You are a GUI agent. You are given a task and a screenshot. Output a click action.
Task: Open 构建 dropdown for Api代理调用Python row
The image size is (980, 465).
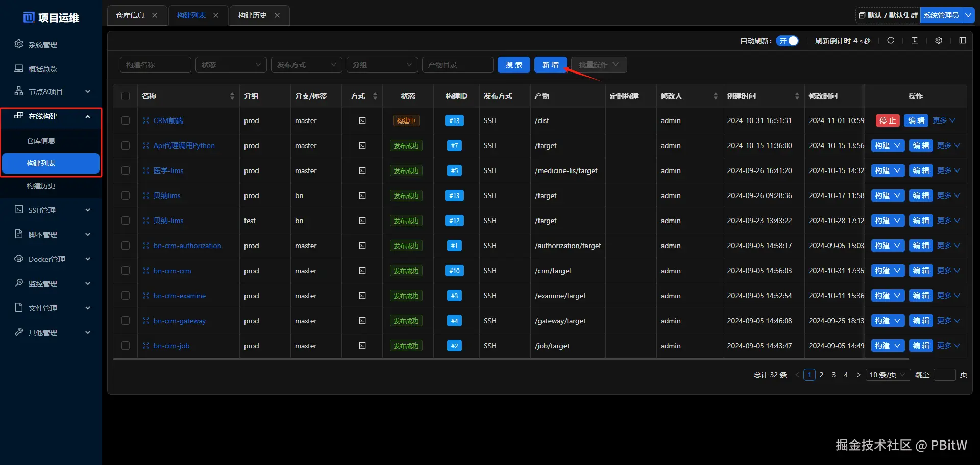click(x=888, y=145)
